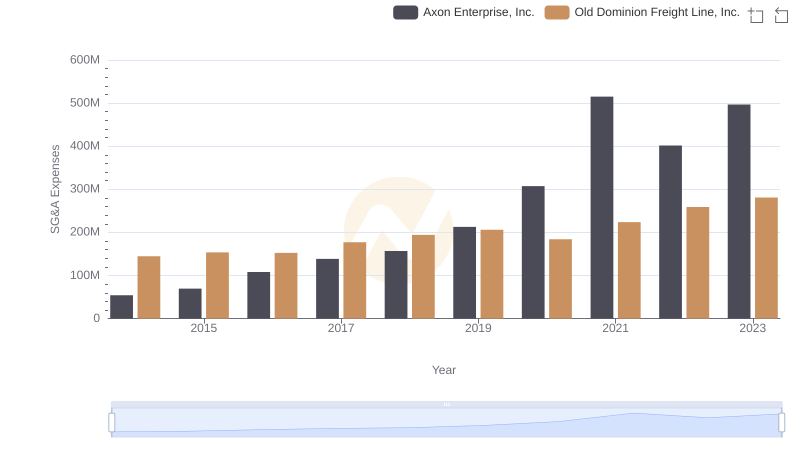The width and height of the screenshot is (800, 461).
Task: Click the Axon Enterprise bar for 2022
Action: click(x=670, y=232)
